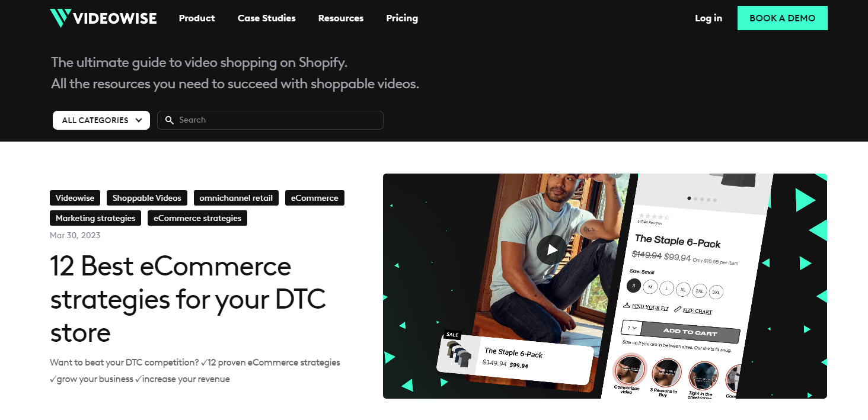Screen dimensions: 868x420
Task: Select the Videowise tag
Action: (x=75, y=198)
